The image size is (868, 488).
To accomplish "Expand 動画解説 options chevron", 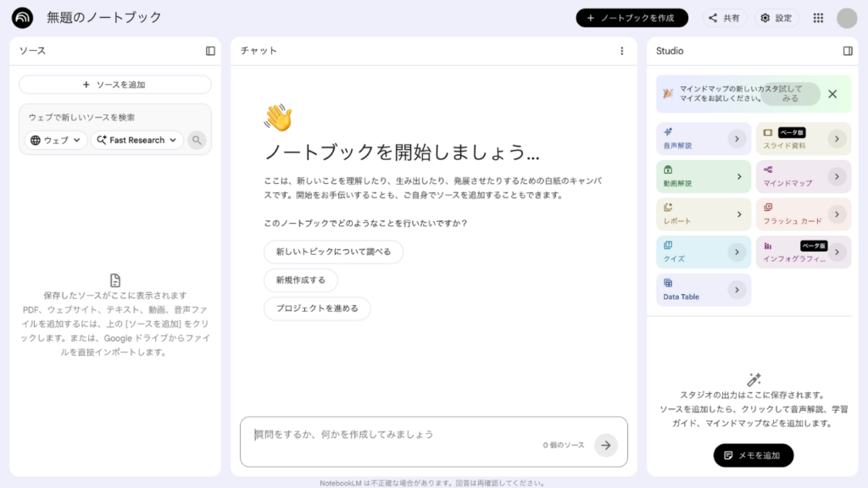I will pyautogui.click(x=739, y=176).
